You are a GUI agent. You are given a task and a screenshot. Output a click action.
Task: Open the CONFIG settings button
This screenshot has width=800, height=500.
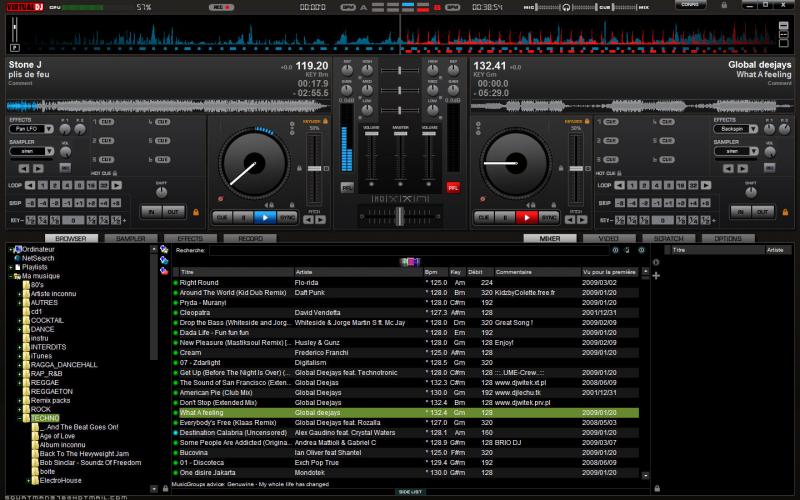point(690,5)
